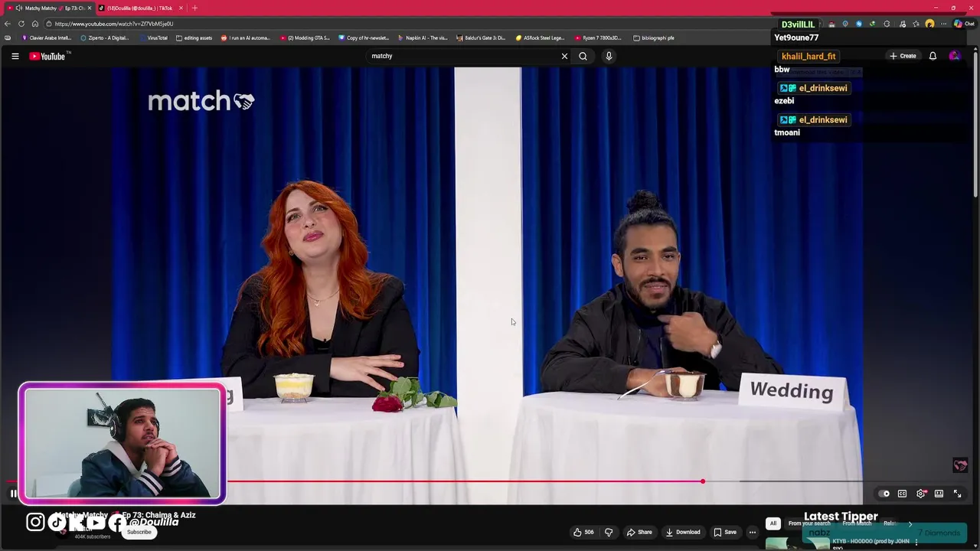Select the All filter chip
This screenshot has height=551, width=980.
[x=773, y=523]
